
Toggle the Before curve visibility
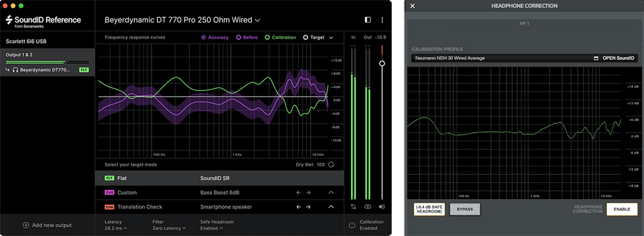tap(247, 37)
